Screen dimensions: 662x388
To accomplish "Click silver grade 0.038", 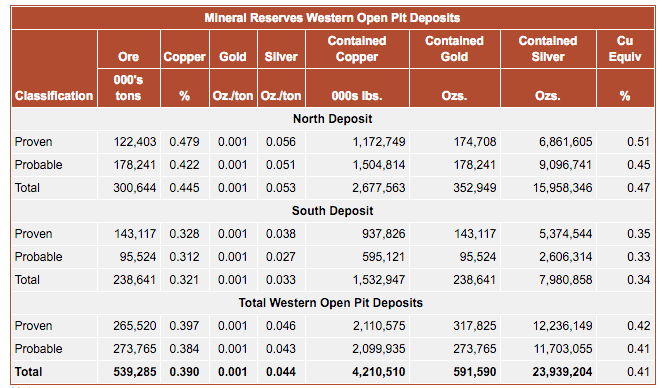I will 281,233.
